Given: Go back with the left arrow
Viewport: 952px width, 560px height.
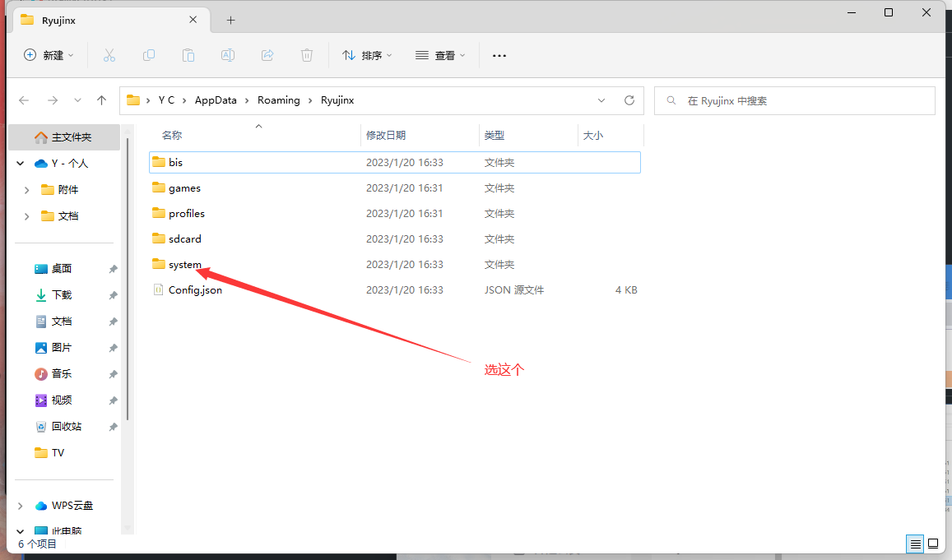Looking at the screenshot, I should coord(24,100).
